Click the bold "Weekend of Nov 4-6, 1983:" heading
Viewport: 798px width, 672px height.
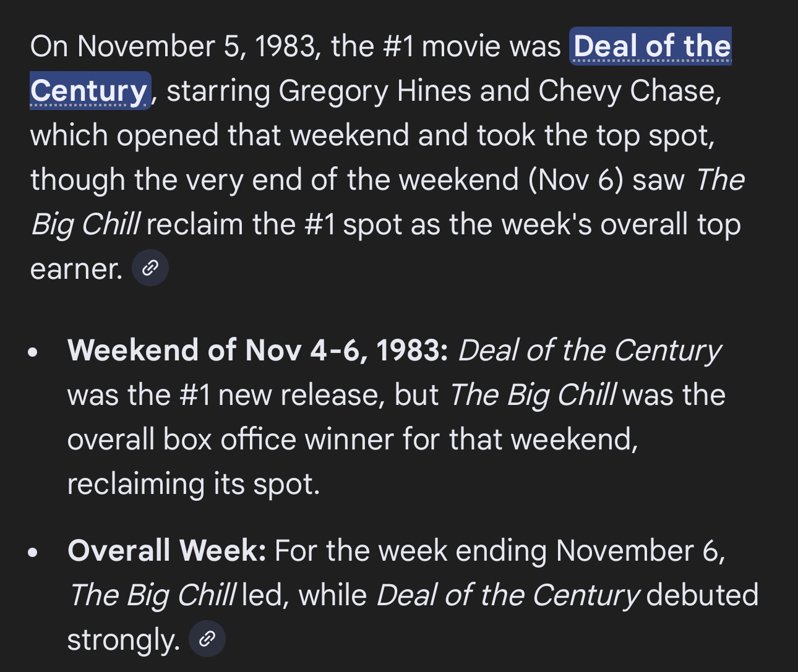pos(257,351)
